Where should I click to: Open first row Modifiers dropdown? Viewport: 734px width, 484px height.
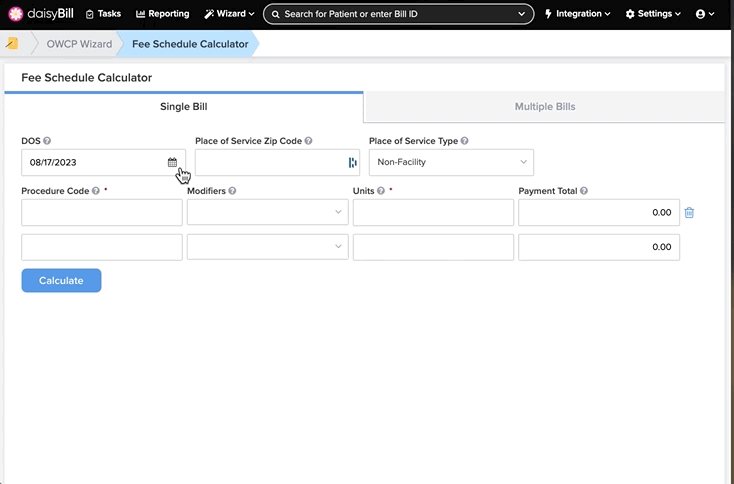(268, 213)
